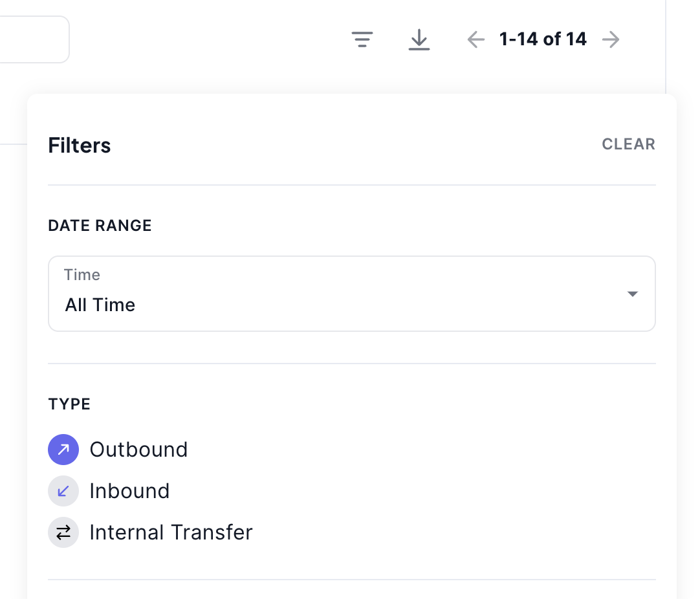Open the Time date range dropdown
Screen dimensions: 700x599
pos(351,294)
